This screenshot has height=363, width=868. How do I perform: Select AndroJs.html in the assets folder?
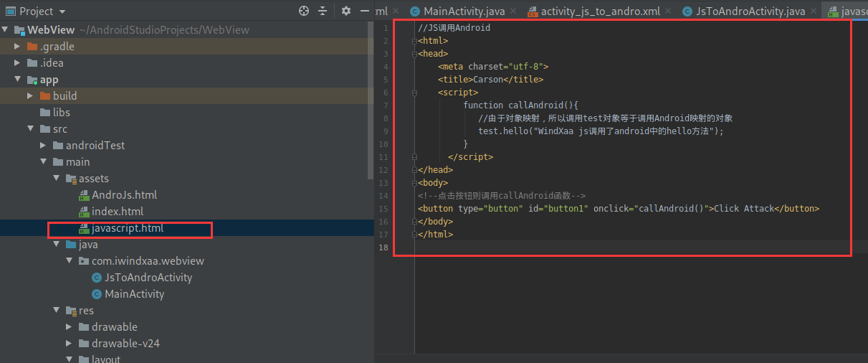coord(124,195)
